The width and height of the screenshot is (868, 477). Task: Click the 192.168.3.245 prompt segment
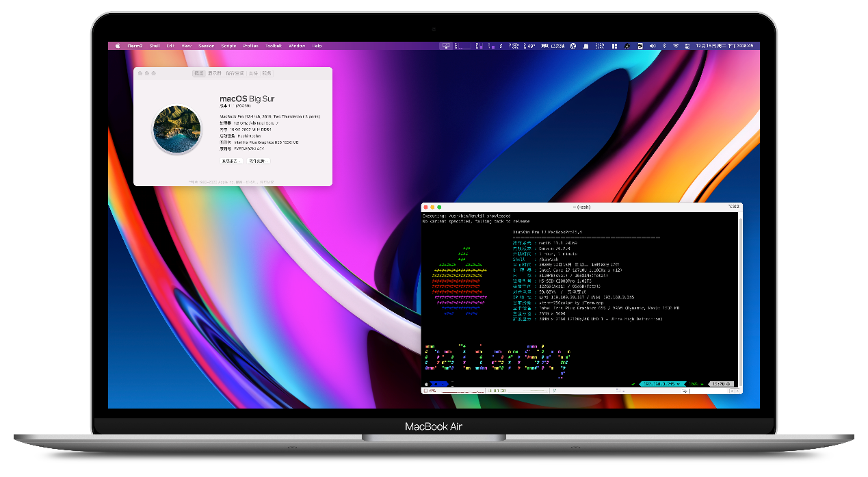coord(661,384)
